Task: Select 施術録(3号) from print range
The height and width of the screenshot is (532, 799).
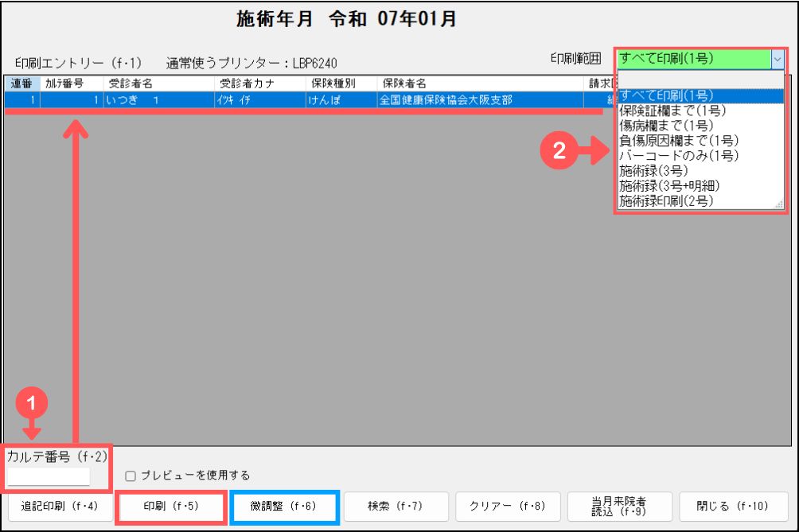Action: pyautogui.click(x=653, y=170)
